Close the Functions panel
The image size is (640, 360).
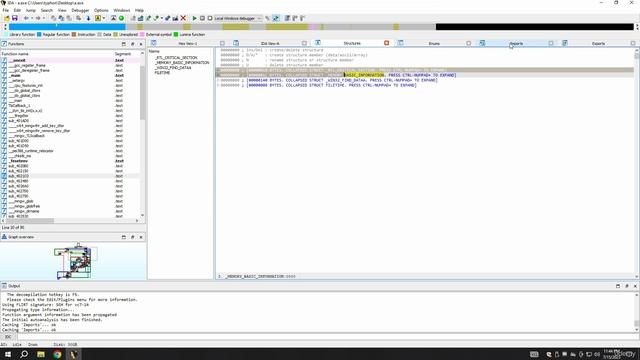point(141,44)
